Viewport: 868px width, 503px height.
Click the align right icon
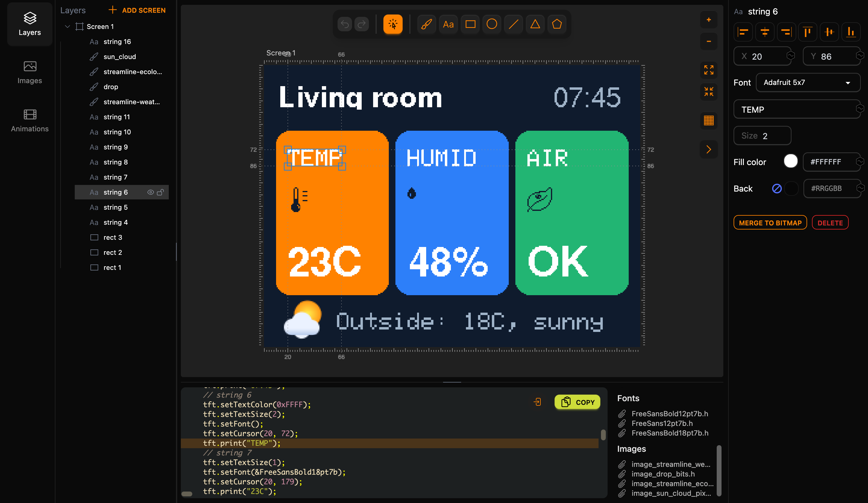786,32
